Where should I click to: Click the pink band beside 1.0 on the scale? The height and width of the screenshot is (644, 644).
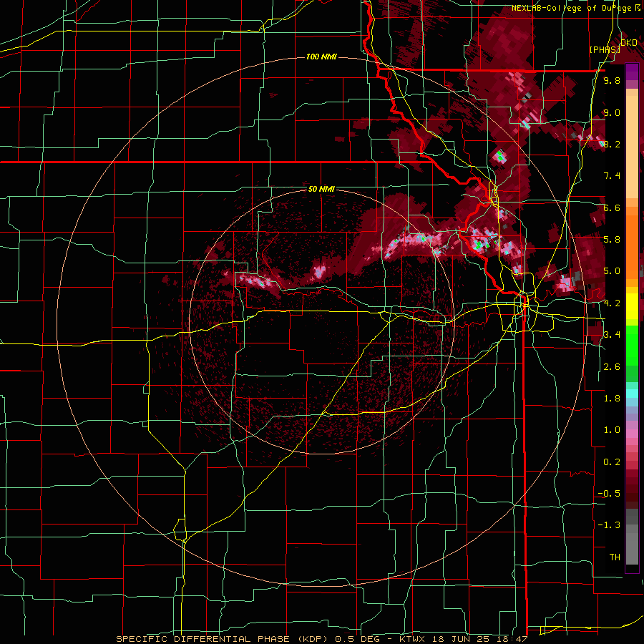coord(632,434)
